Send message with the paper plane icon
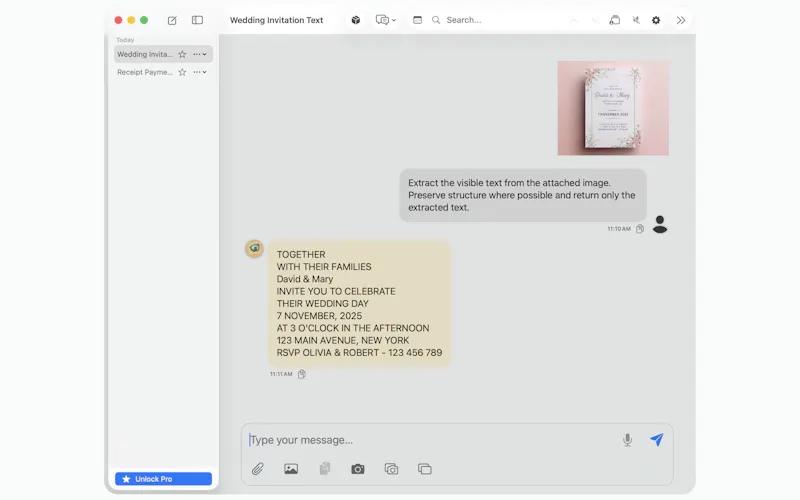Viewport: 800px width, 500px height. click(x=657, y=440)
